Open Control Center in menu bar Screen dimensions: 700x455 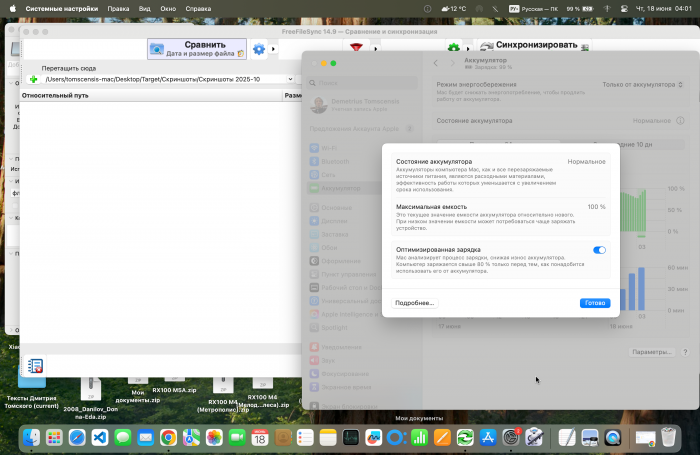[624, 8]
